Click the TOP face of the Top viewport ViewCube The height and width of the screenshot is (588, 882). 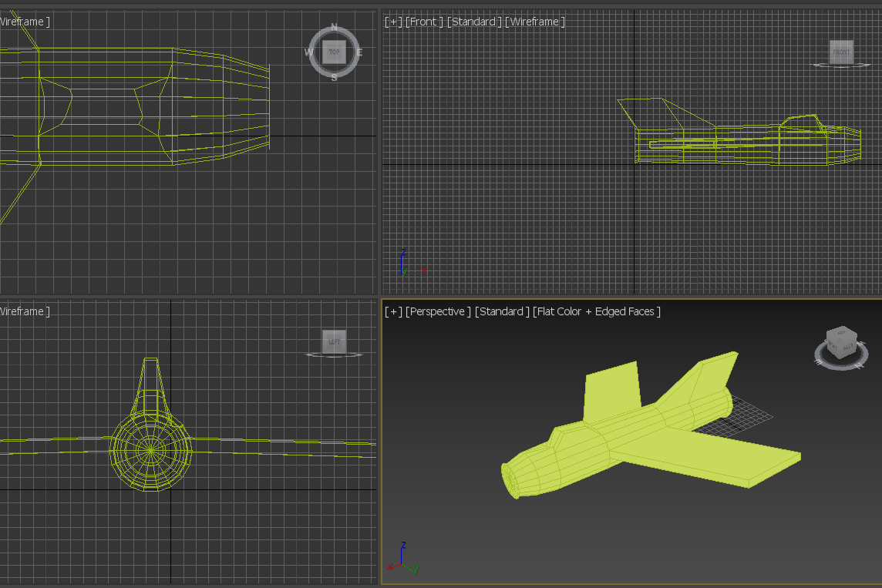[x=334, y=52]
